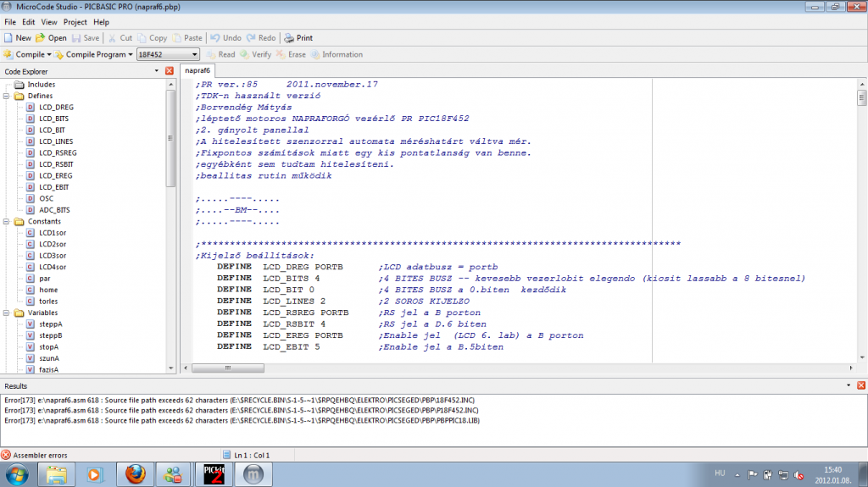This screenshot has height=487, width=868.
Task: Select LCD_DREG define in the tree
Action: point(50,108)
